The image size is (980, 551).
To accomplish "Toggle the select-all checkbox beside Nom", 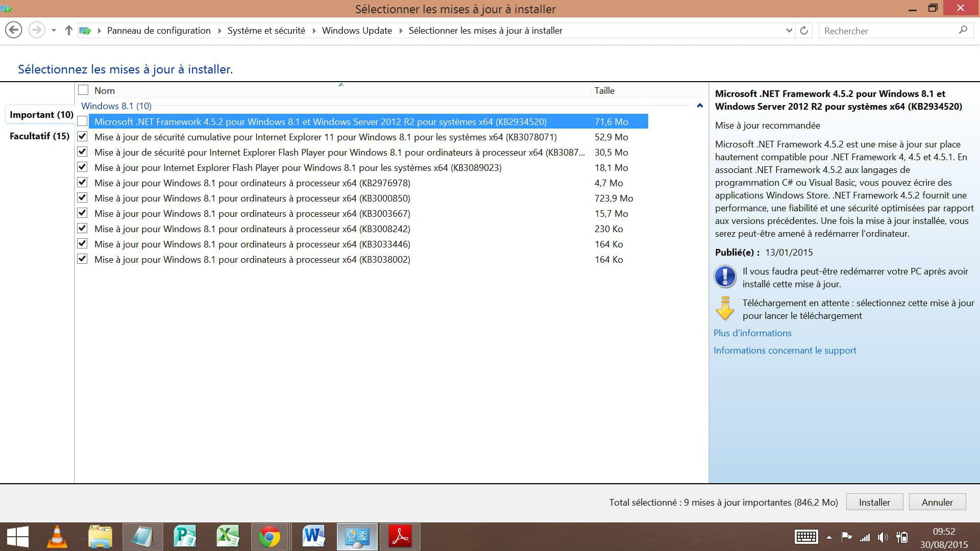I will coord(83,90).
